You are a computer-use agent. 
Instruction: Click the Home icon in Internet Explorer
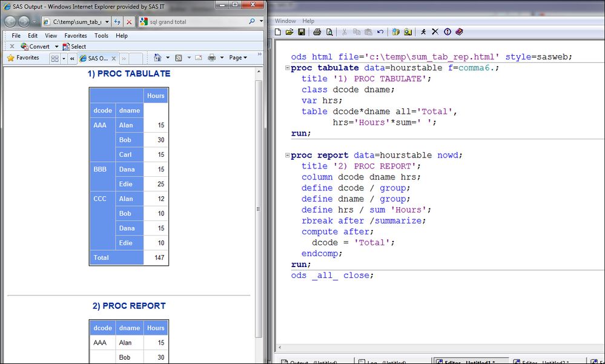pyautogui.click(x=157, y=58)
